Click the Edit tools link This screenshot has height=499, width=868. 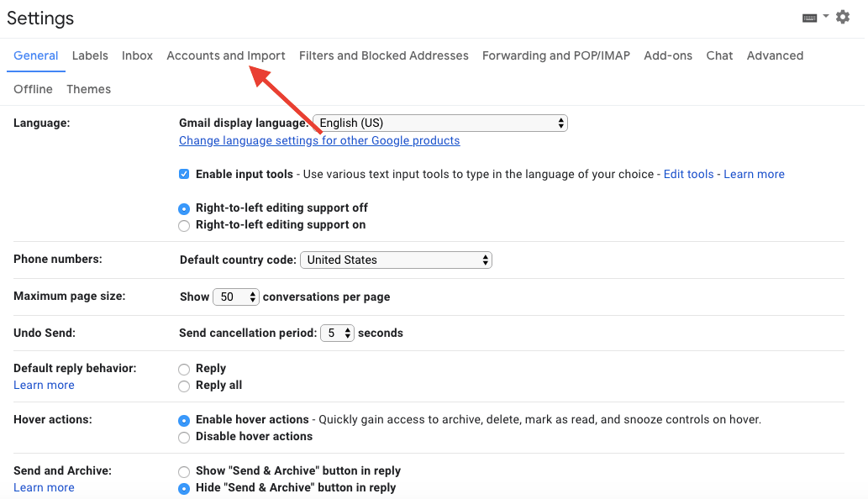689,174
